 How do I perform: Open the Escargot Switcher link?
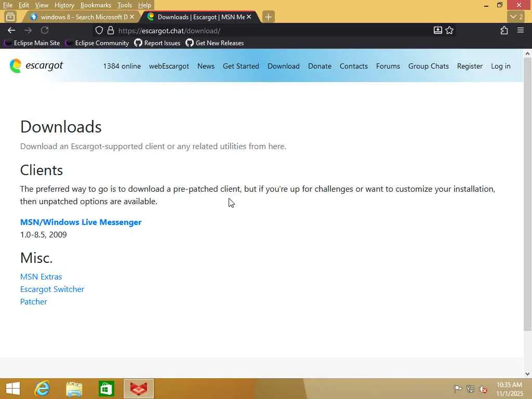[52, 289]
